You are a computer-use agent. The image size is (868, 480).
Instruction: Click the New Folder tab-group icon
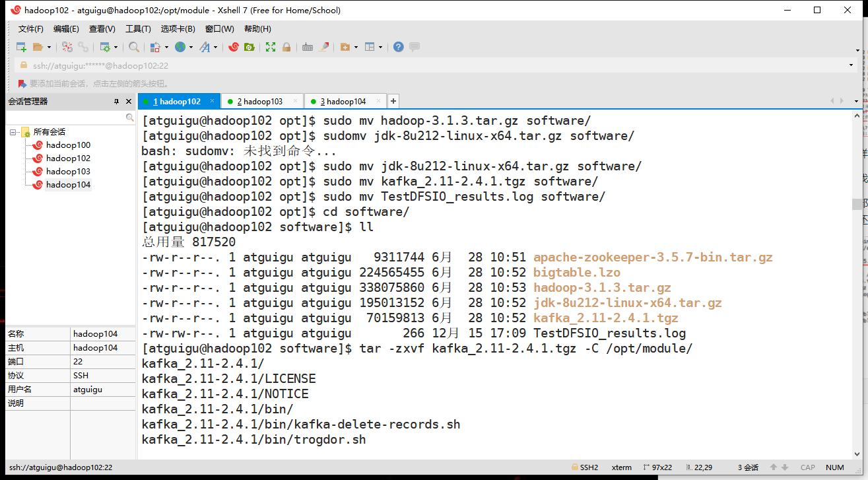(345, 47)
